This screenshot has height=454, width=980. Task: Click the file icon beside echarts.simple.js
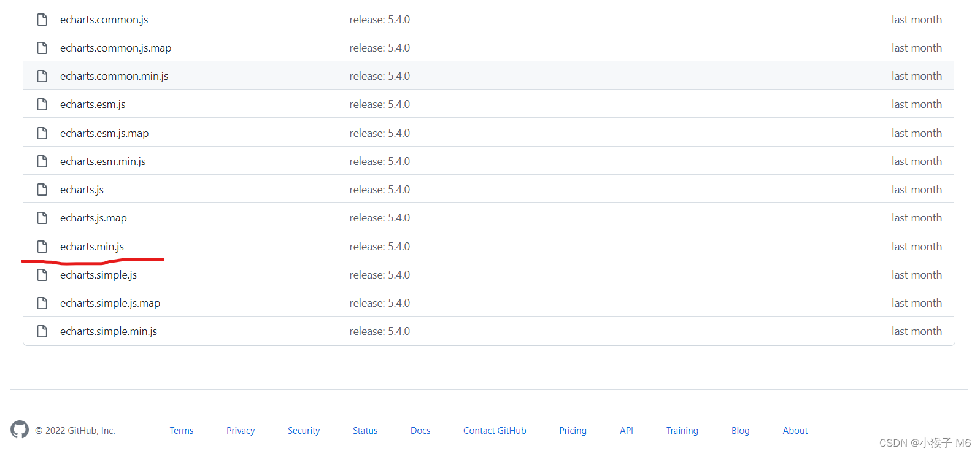[42, 275]
